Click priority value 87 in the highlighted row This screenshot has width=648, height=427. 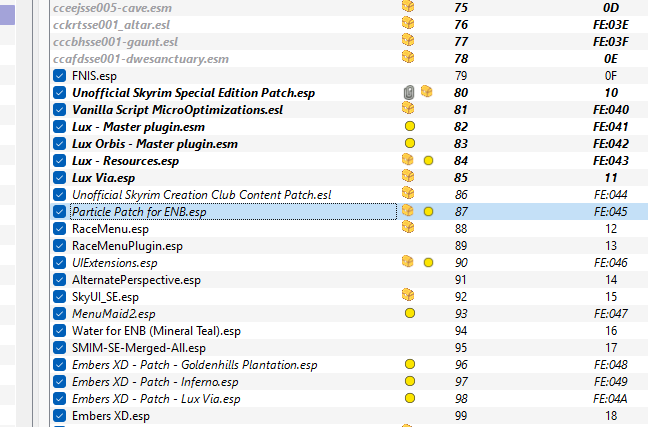(461, 212)
